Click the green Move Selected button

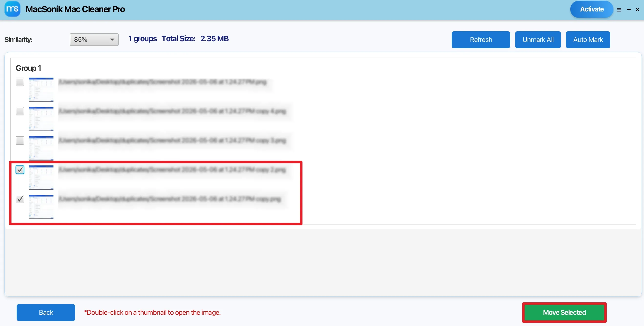coord(564,312)
